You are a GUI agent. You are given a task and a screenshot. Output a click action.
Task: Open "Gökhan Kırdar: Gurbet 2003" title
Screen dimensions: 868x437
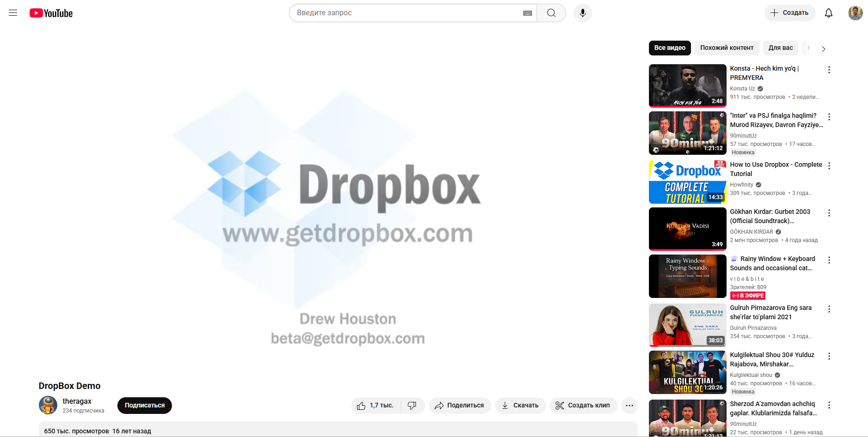pos(770,216)
